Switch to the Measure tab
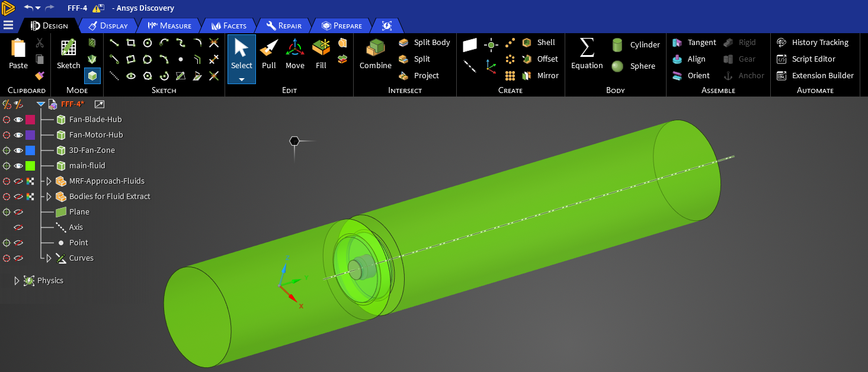 tap(169, 25)
